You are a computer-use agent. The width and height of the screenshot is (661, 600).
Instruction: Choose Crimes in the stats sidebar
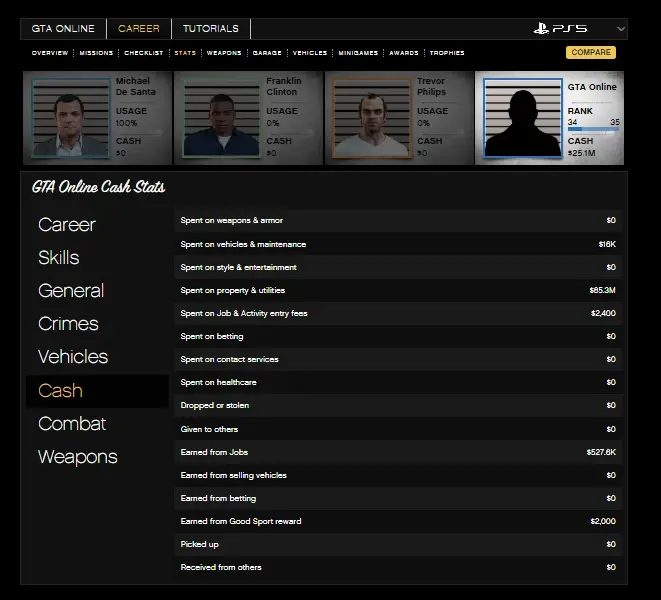tap(68, 324)
